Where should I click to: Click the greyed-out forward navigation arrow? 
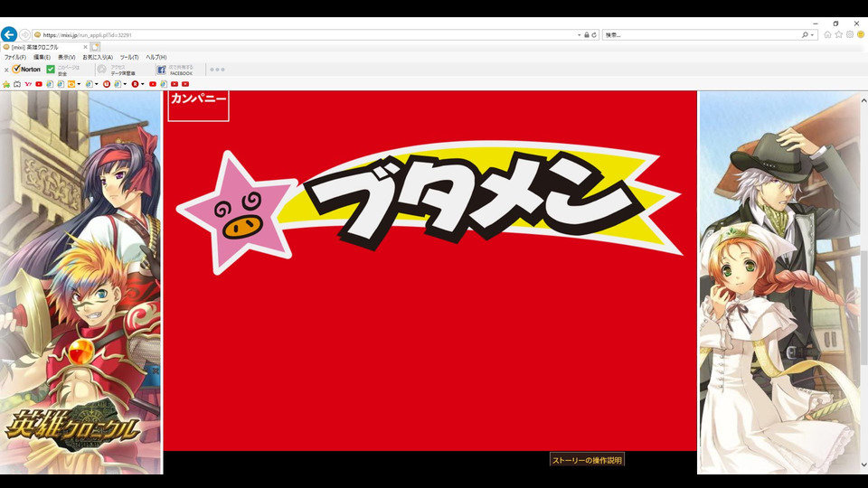tap(25, 35)
